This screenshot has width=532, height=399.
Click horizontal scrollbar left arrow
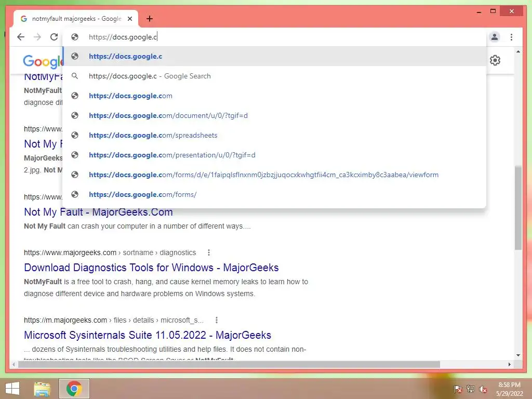click(13, 364)
